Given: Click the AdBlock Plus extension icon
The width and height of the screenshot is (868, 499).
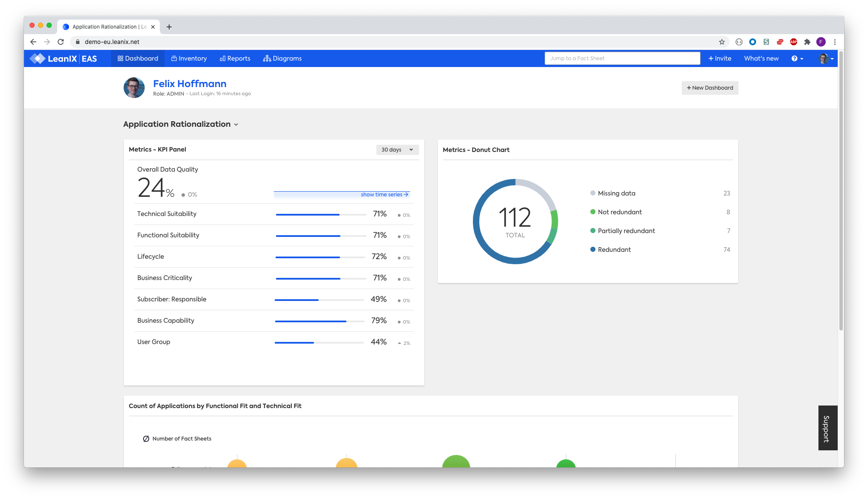Looking at the screenshot, I should click(x=794, y=42).
